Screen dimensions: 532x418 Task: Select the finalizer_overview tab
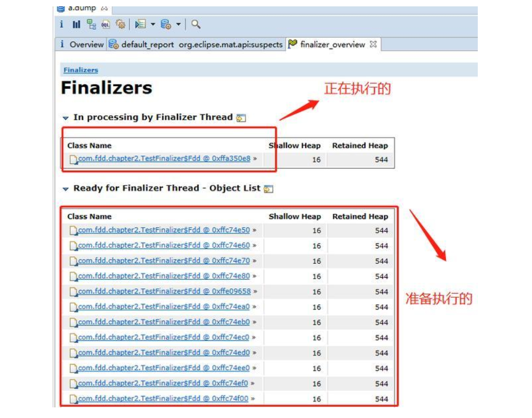[327, 45]
